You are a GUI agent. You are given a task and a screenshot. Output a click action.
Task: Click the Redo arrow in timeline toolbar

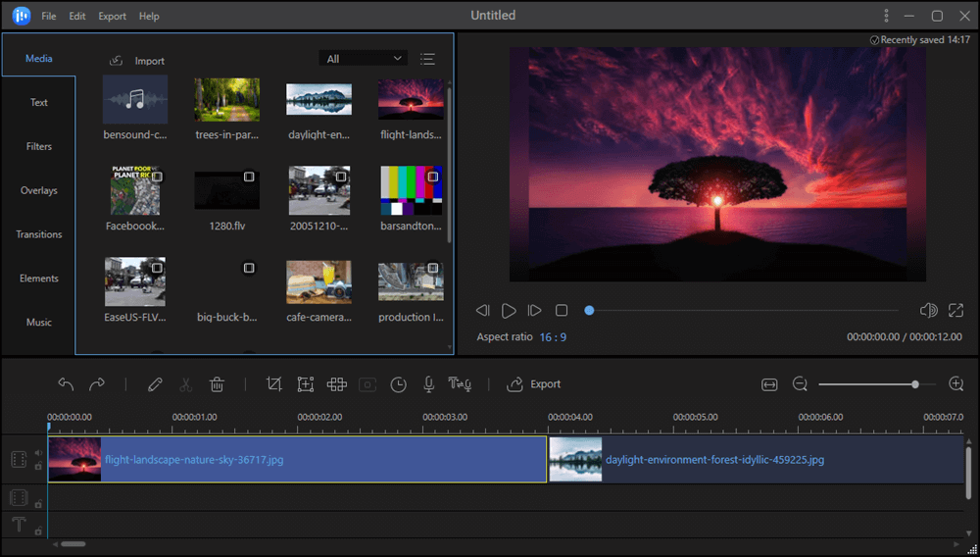coord(97,384)
